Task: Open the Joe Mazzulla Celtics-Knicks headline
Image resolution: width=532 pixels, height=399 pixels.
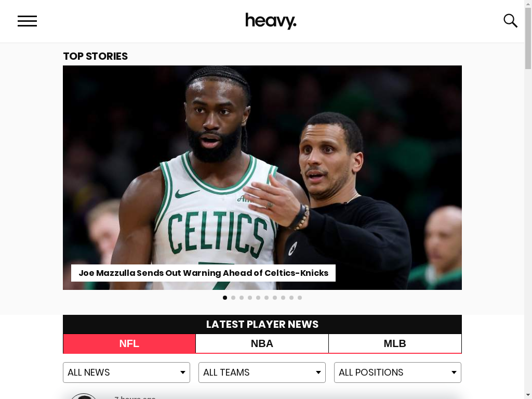Action: point(203,273)
